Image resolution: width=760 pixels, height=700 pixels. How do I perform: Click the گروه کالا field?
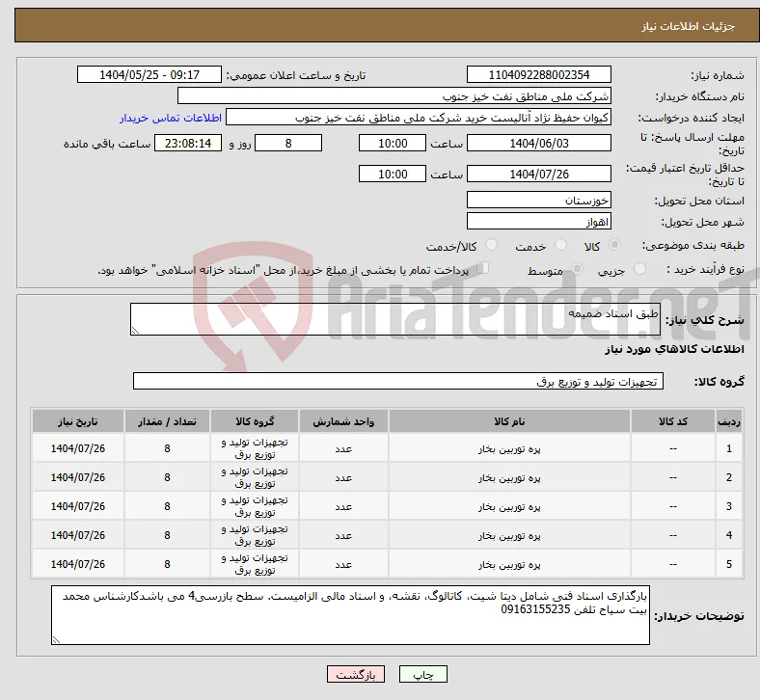tap(398, 381)
